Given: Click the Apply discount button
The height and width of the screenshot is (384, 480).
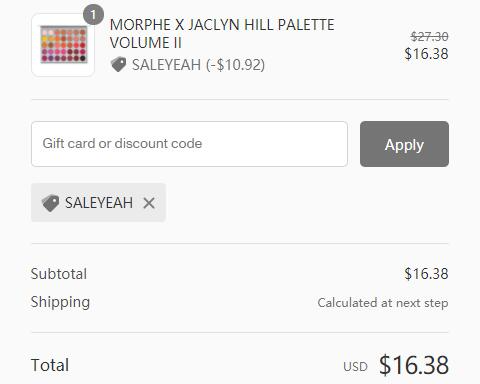Looking at the screenshot, I should pos(404,144).
